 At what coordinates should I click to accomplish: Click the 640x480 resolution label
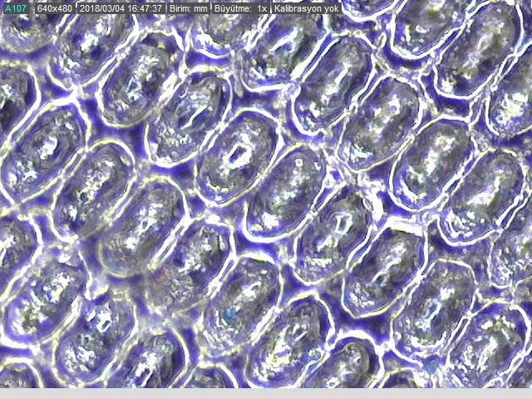pos(55,8)
